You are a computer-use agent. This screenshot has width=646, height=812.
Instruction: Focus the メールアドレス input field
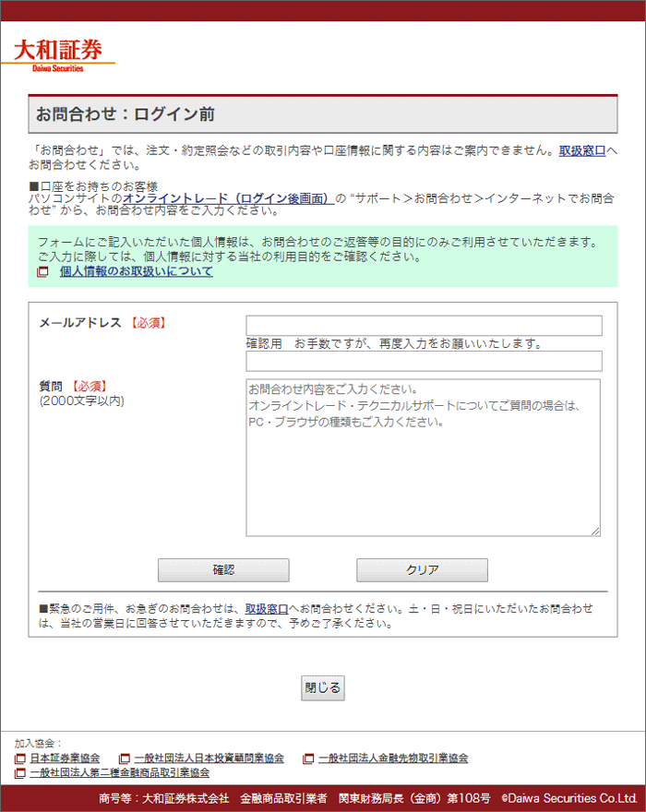(x=424, y=326)
